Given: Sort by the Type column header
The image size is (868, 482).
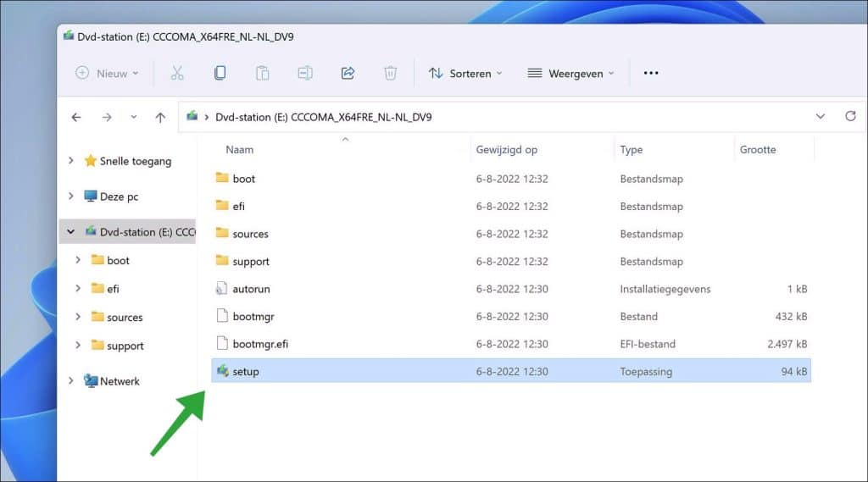Looking at the screenshot, I should 631,149.
